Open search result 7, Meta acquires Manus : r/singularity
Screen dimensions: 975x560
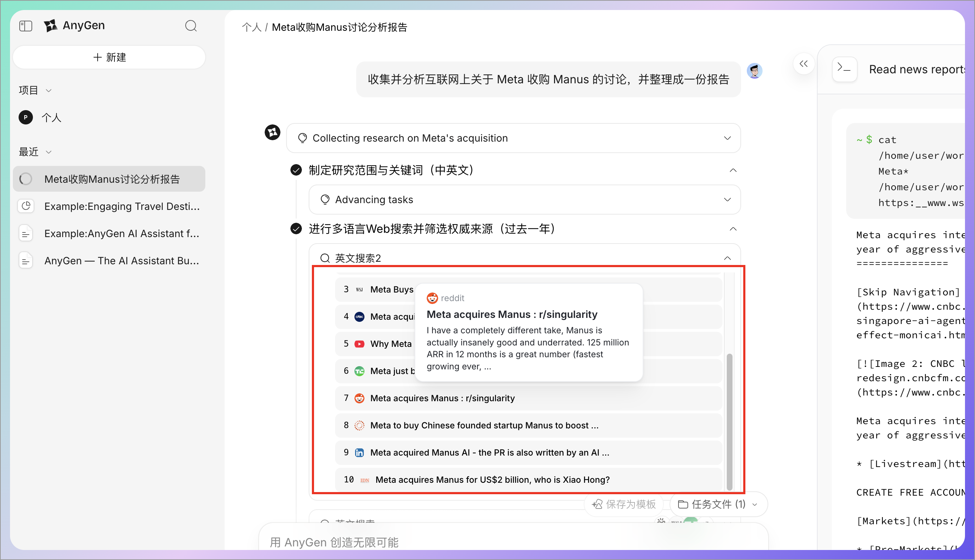[x=442, y=398]
